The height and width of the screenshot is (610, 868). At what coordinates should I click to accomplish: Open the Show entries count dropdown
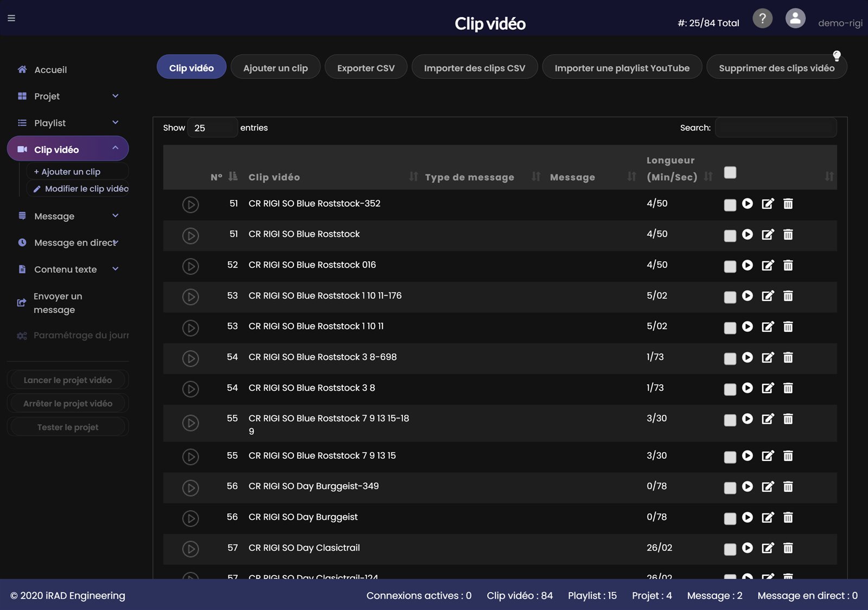coord(213,128)
